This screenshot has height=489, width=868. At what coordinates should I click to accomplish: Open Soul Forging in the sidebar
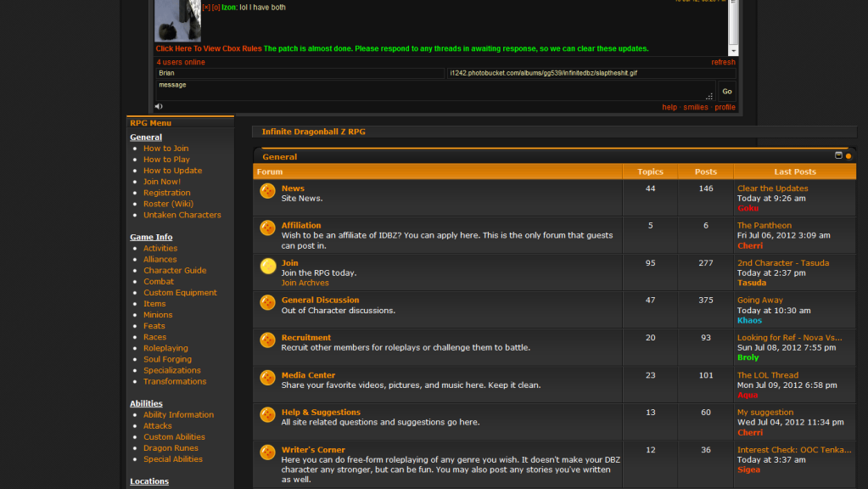pyautogui.click(x=167, y=359)
